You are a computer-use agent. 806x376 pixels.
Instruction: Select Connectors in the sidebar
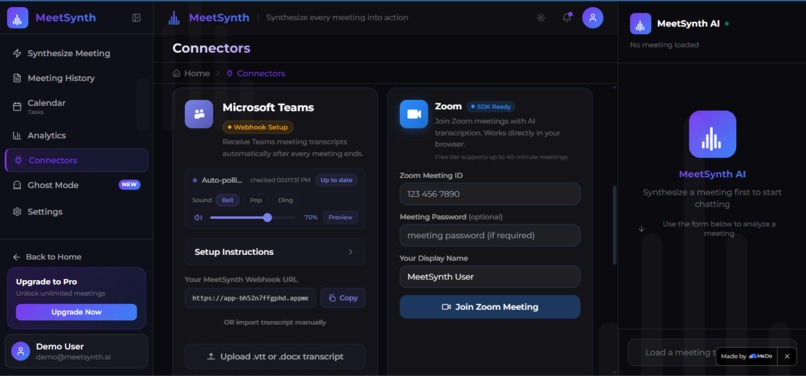[x=76, y=160]
